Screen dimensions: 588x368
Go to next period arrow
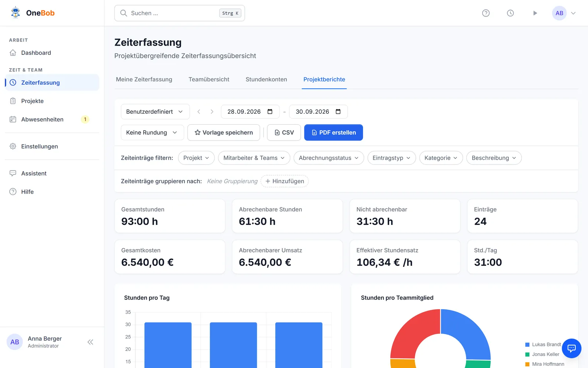212,112
